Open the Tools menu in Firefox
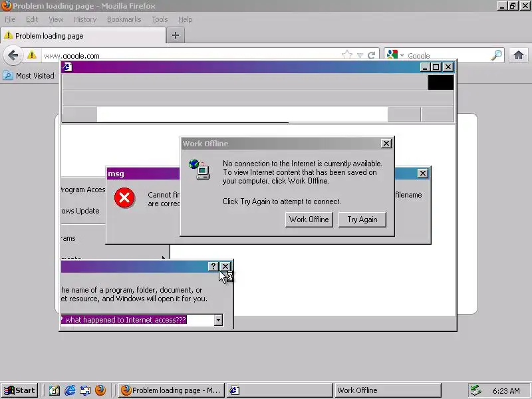532x399 pixels. click(x=160, y=19)
